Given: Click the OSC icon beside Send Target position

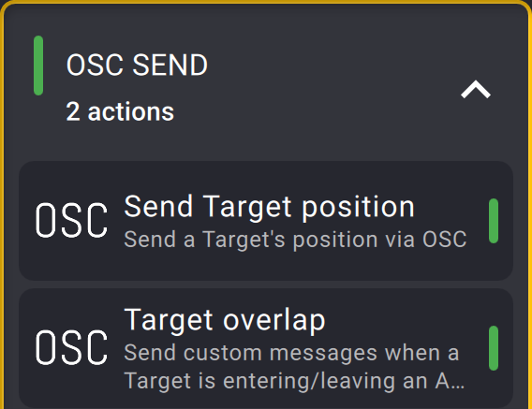Looking at the screenshot, I should [x=71, y=221].
